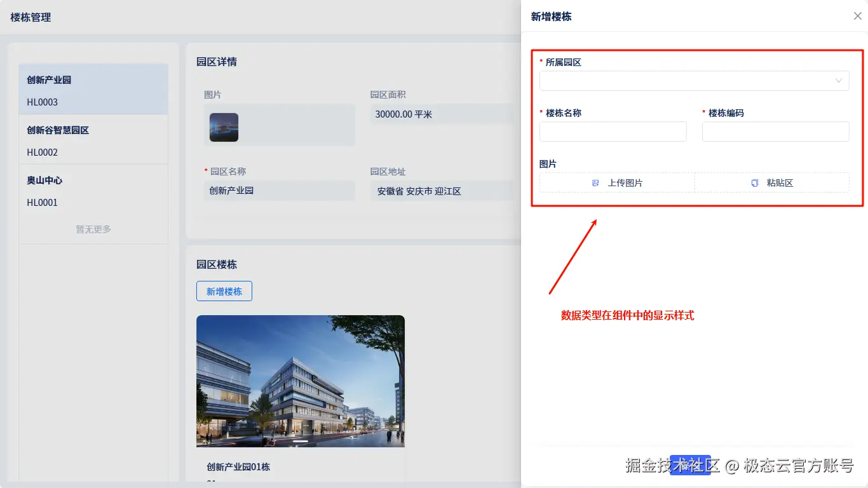Click the paste clipboard icon
Screen dimensions: 868x488
click(755, 183)
